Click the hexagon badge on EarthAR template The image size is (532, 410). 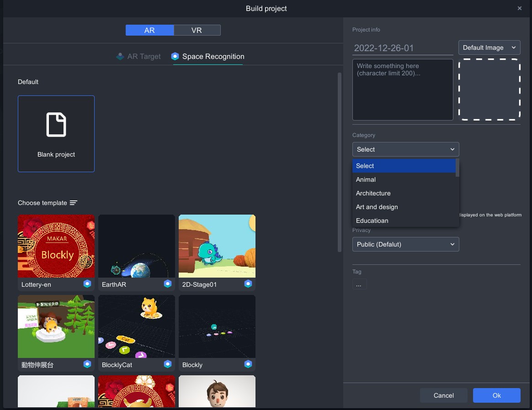click(x=168, y=284)
